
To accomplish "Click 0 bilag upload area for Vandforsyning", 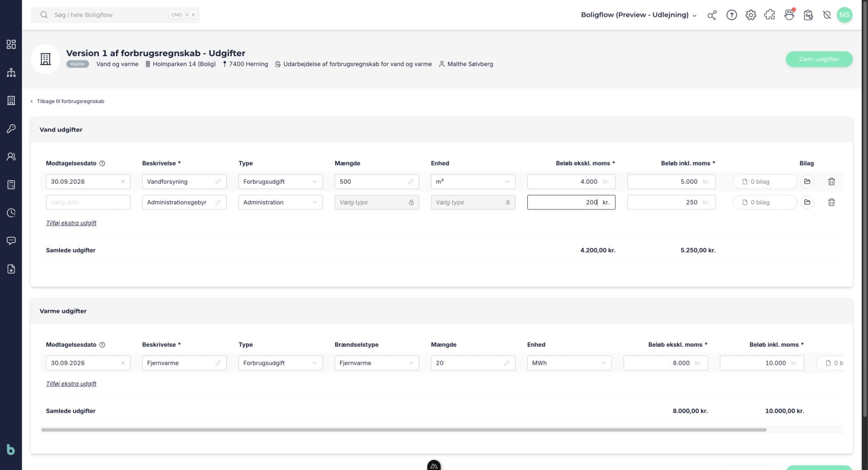I will (765, 182).
